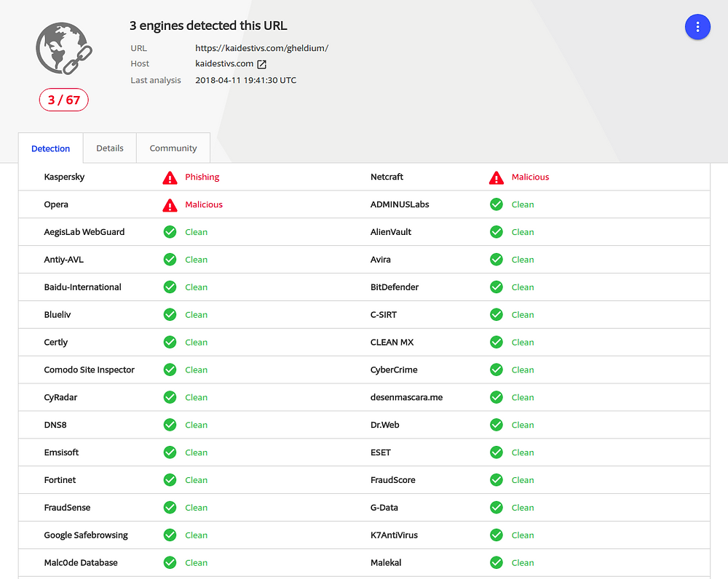Click the '3 engines detected this URL' heading

[208, 25]
